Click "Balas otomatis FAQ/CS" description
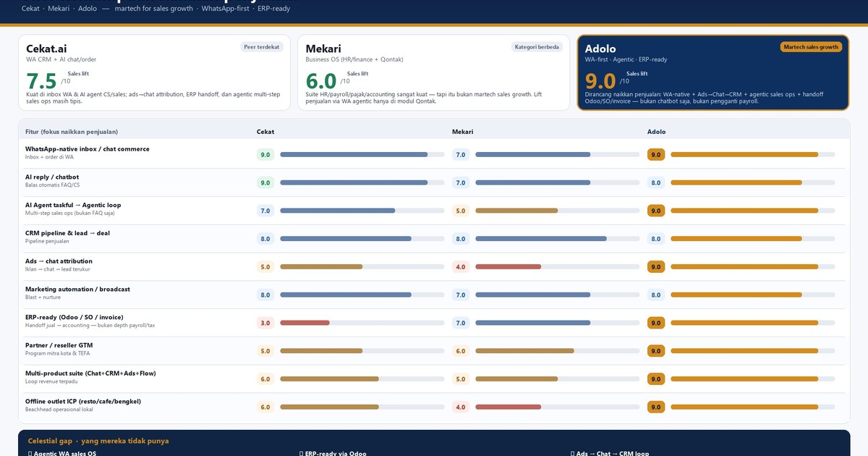This screenshot has height=456, width=868. point(52,185)
